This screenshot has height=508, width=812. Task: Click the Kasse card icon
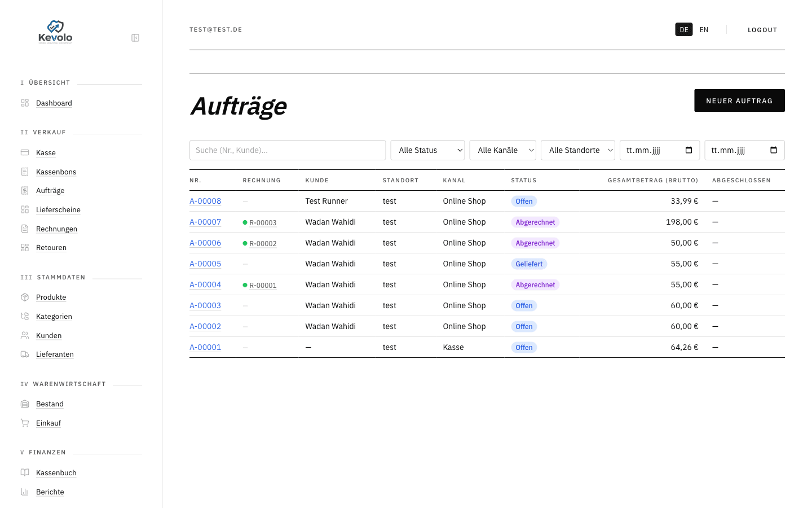click(25, 152)
